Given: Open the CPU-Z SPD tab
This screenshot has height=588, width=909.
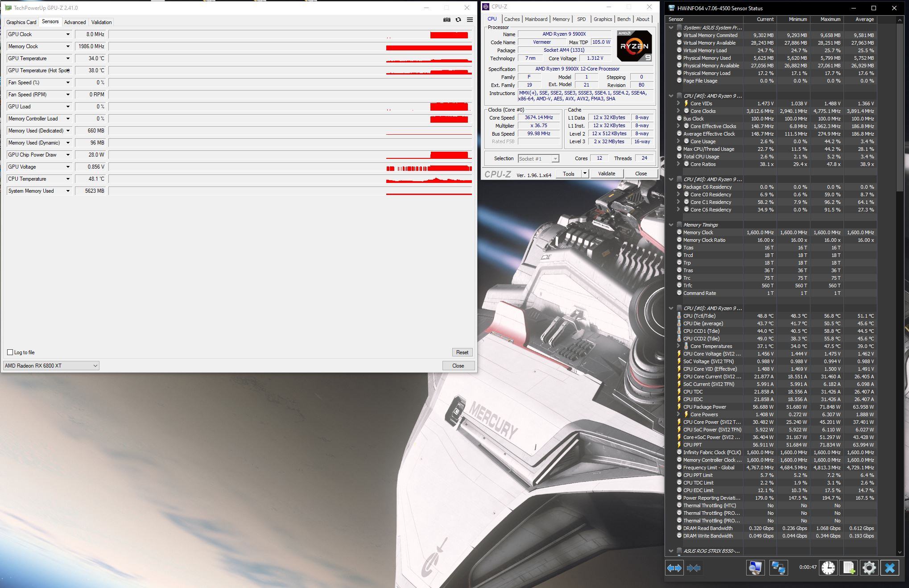Looking at the screenshot, I should pos(581,19).
